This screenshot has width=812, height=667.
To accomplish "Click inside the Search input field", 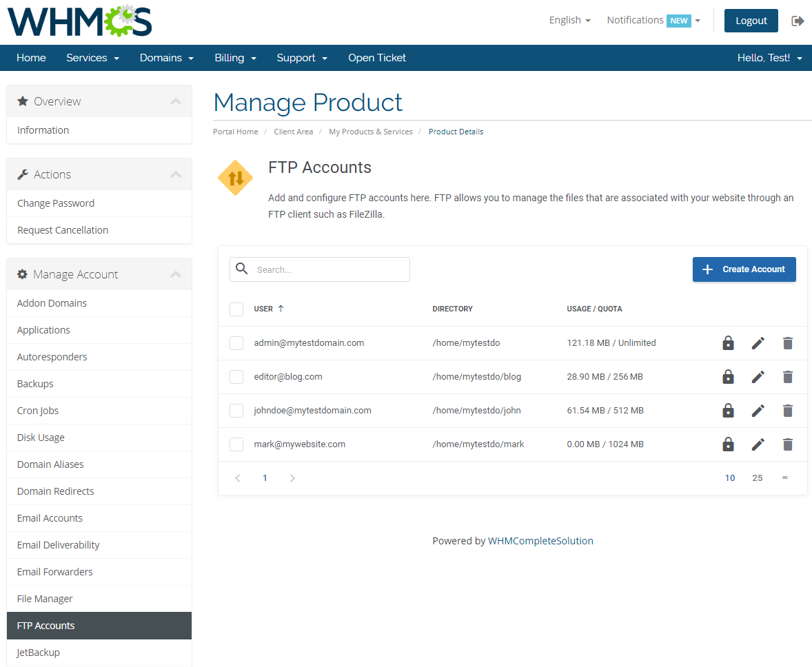I will (324, 269).
